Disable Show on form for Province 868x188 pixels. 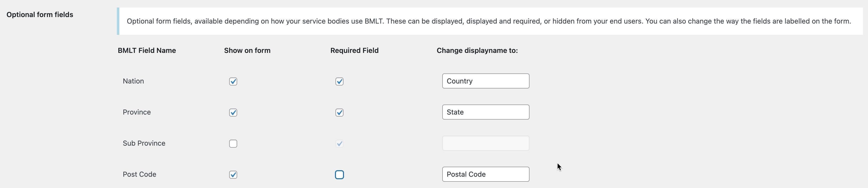pos(233,112)
